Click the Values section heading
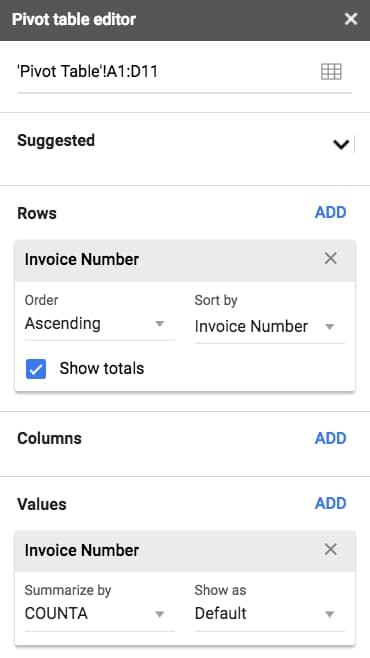This screenshot has width=370, height=658. click(x=42, y=504)
